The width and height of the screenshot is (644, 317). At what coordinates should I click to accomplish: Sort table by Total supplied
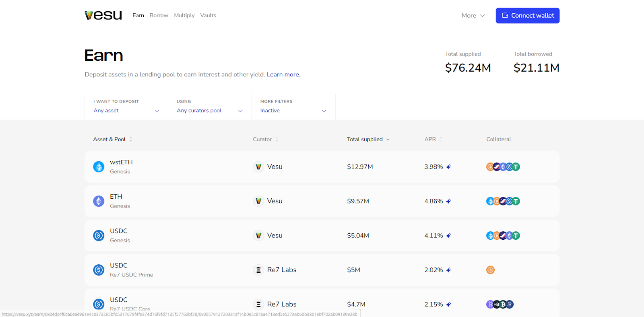pyautogui.click(x=368, y=139)
